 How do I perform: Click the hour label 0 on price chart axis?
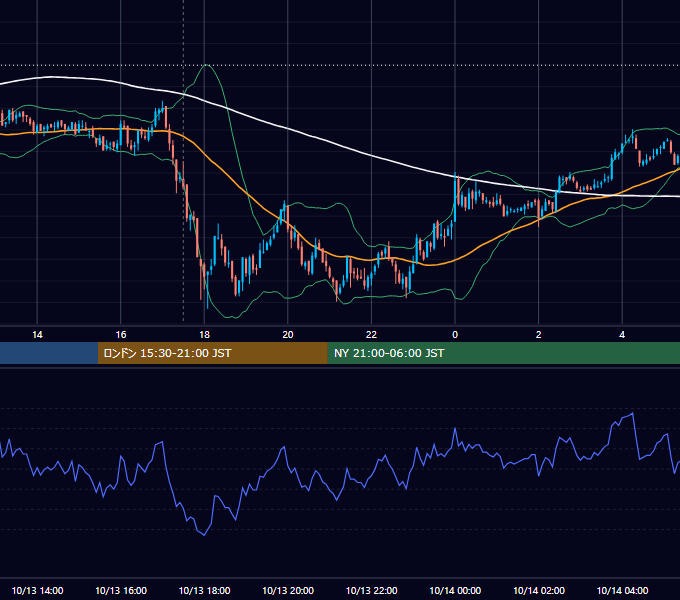(x=455, y=334)
